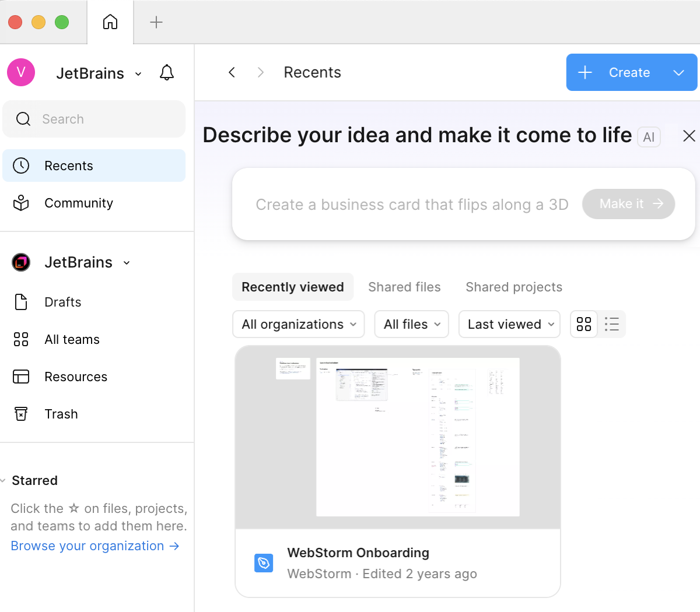Click the All teams grid icon
This screenshot has width=700, height=612.
click(21, 339)
